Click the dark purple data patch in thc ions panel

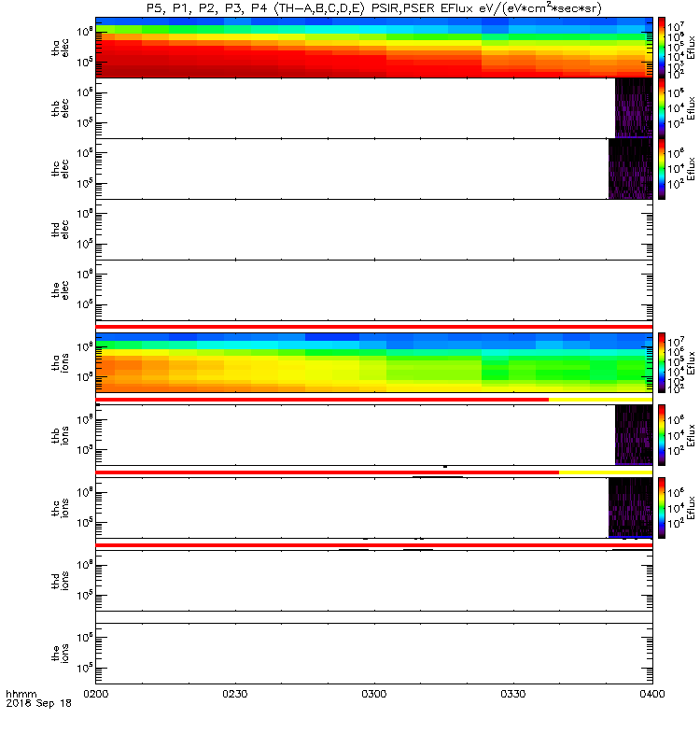[x=631, y=508]
